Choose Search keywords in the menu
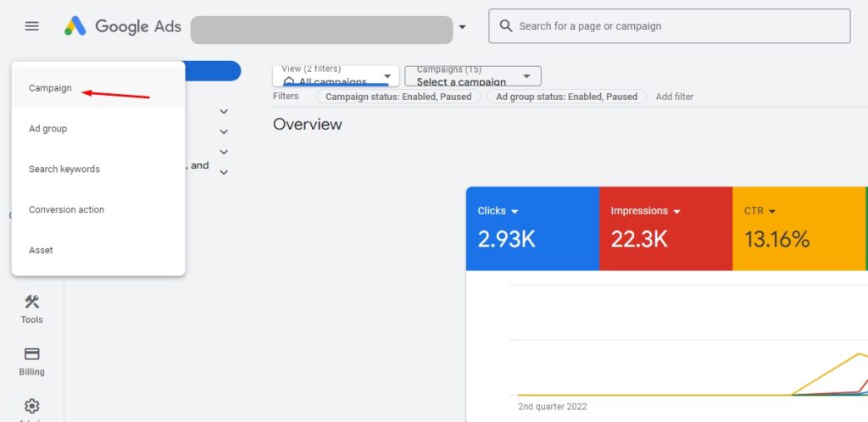Image resolution: width=868 pixels, height=422 pixels. click(98, 169)
